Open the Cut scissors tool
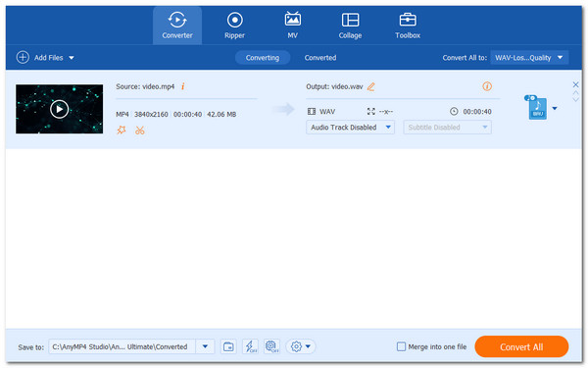 point(140,131)
